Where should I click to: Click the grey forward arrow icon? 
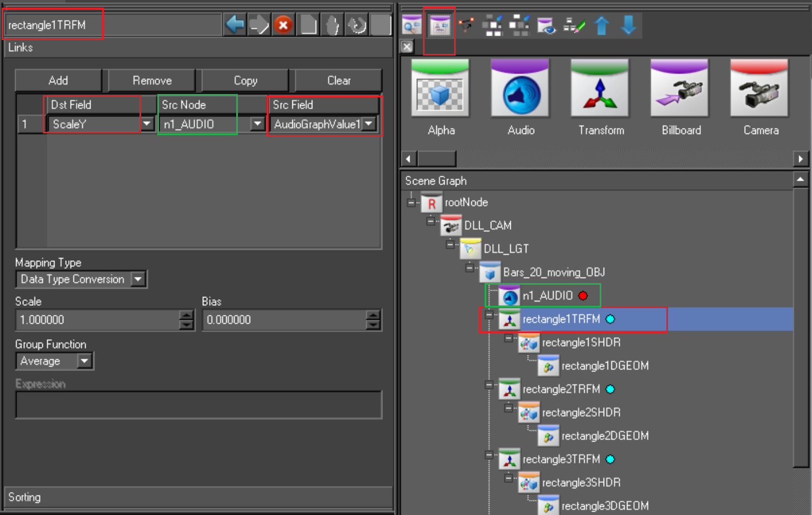click(x=259, y=25)
